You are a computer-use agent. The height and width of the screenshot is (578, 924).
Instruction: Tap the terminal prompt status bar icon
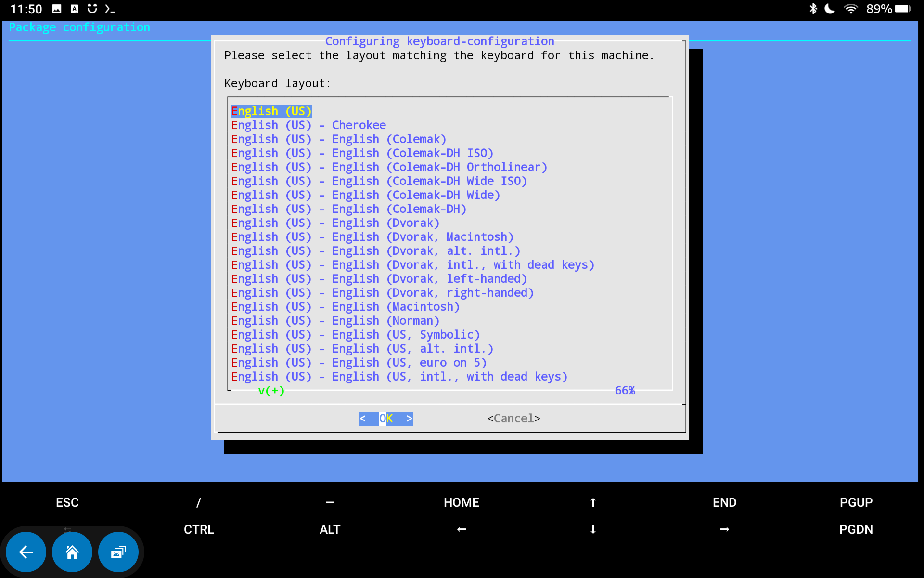point(110,9)
